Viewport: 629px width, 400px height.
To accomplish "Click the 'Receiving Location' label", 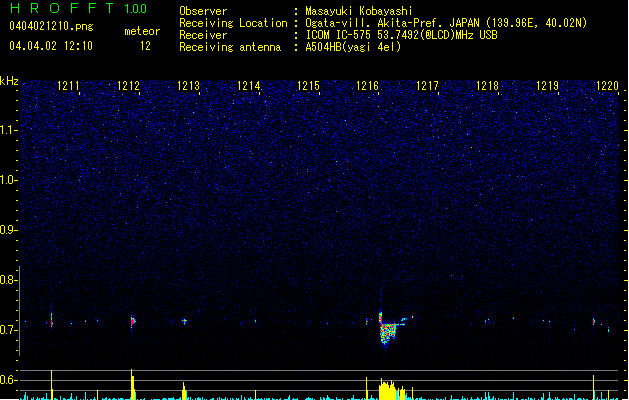I will pos(233,23).
